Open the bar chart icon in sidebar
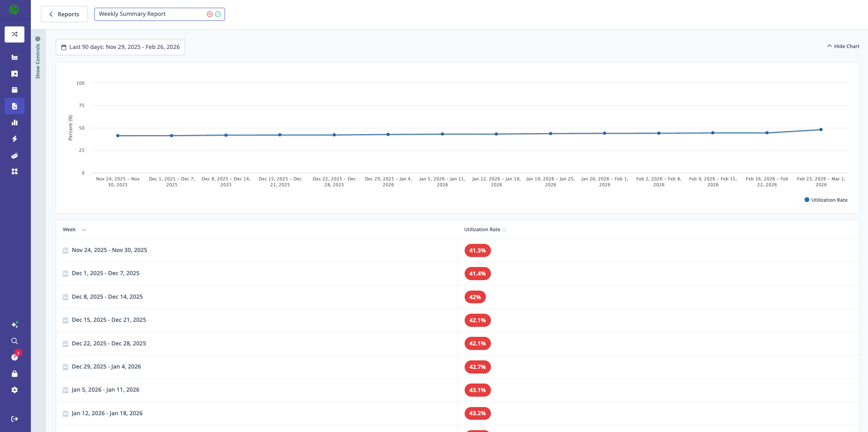 [x=15, y=122]
